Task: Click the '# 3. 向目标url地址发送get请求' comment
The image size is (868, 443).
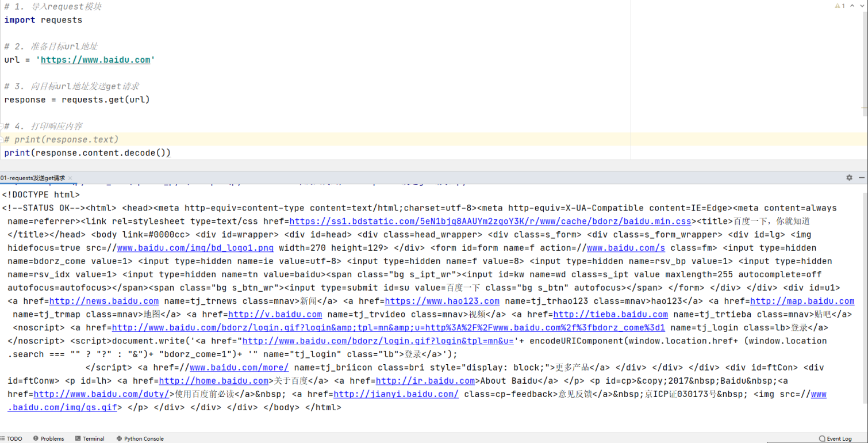Action: click(71, 86)
